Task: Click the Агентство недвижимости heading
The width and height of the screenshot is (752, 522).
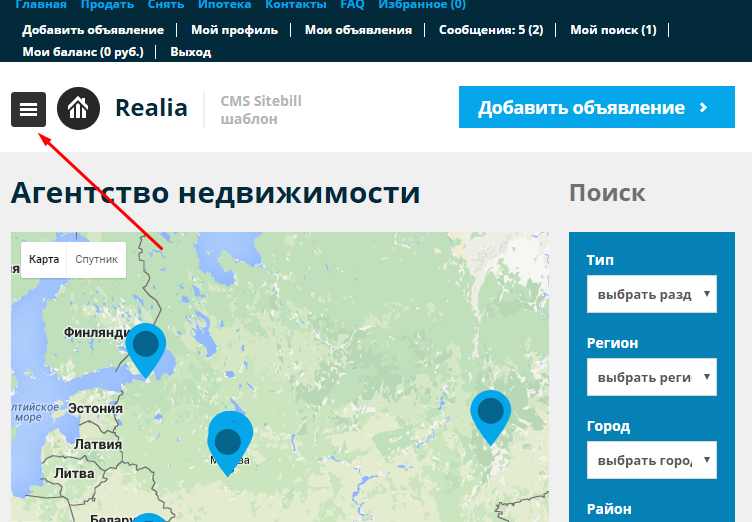Action: [215, 193]
